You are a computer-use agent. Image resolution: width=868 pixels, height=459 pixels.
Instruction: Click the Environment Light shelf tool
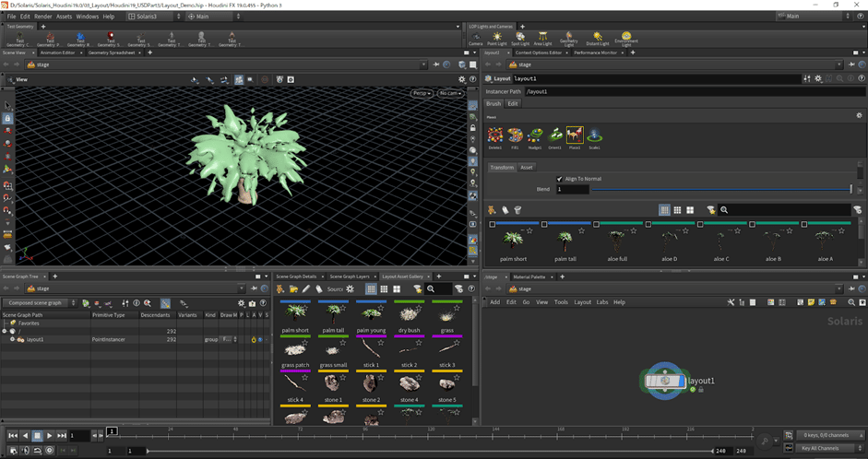(625, 37)
